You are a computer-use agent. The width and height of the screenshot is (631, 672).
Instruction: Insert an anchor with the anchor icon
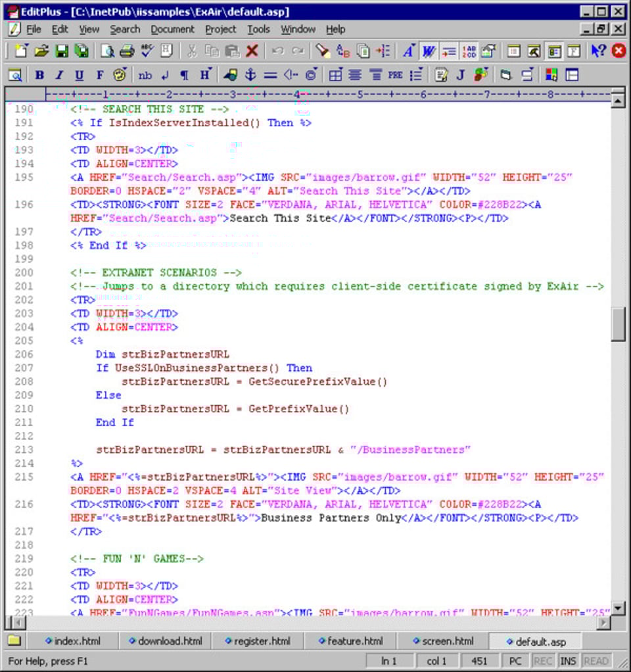coord(250,75)
